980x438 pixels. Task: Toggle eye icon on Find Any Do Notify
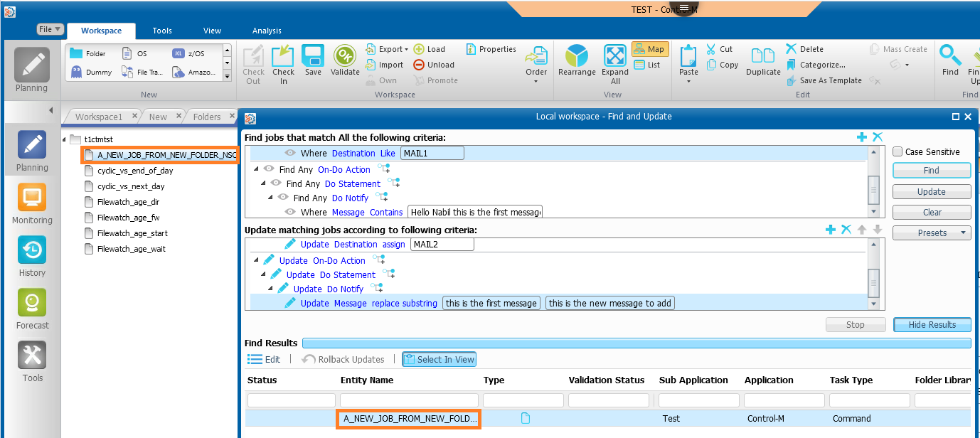[x=283, y=198]
